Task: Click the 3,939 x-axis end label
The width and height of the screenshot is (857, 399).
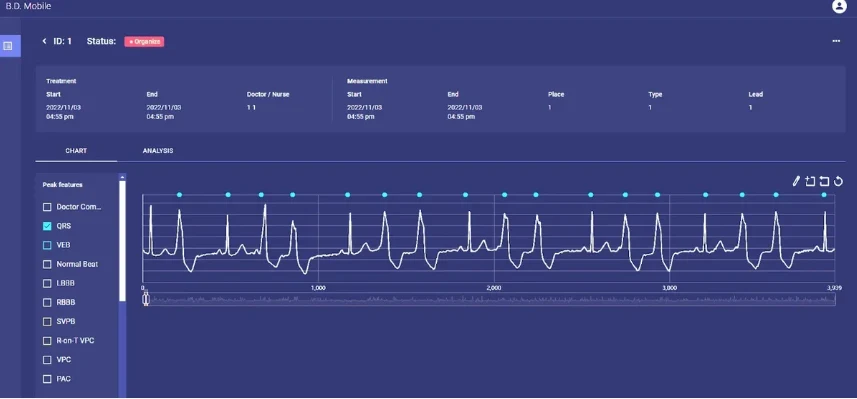Action: point(834,287)
